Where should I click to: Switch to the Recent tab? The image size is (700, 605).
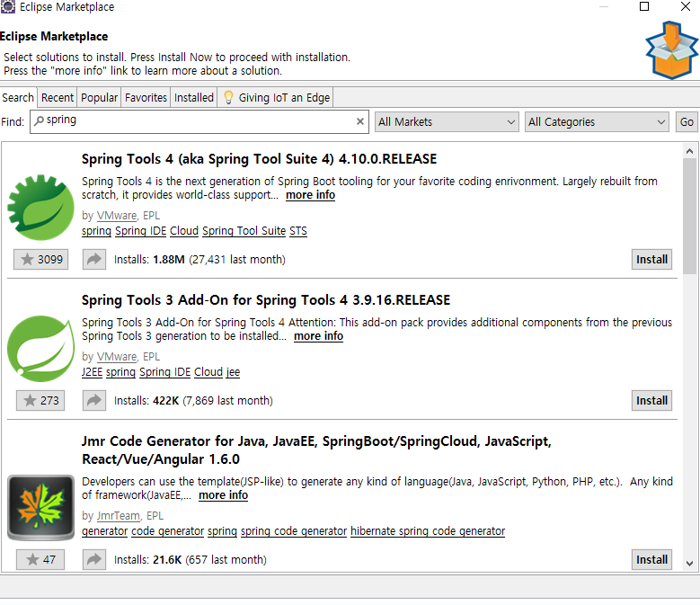(58, 97)
